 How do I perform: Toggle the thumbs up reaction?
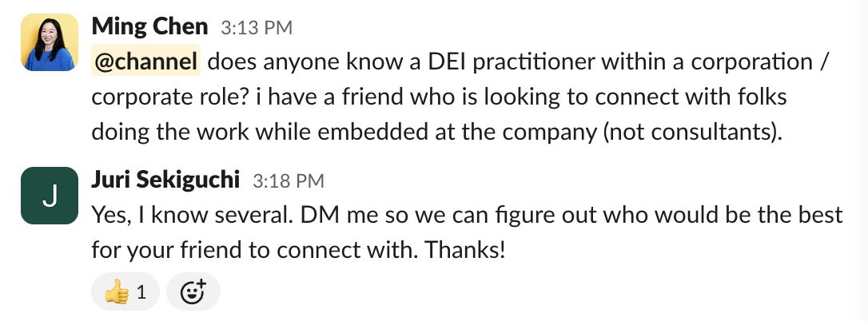(125, 292)
